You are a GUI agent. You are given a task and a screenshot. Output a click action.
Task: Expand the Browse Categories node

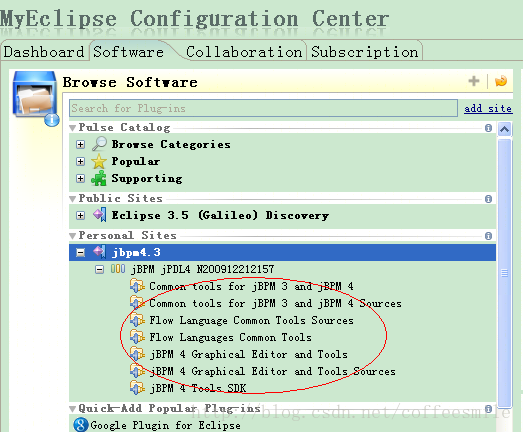click(80, 144)
